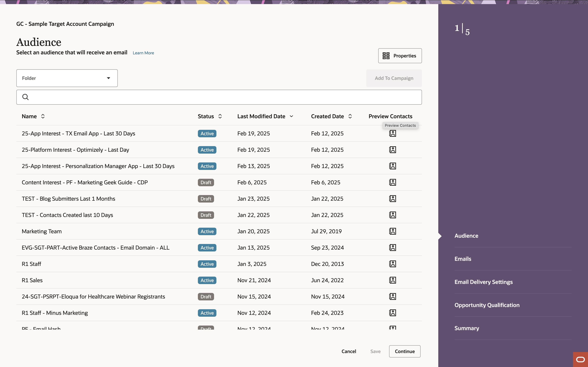This screenshot has height=367, width=588.
Task: Open the Learn More link
Action: click(143, 53)
